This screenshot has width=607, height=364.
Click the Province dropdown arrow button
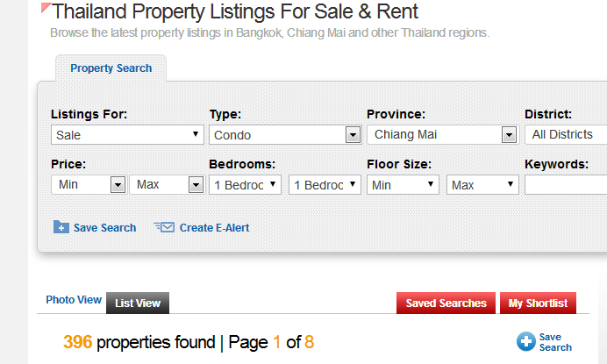[509, 135]
